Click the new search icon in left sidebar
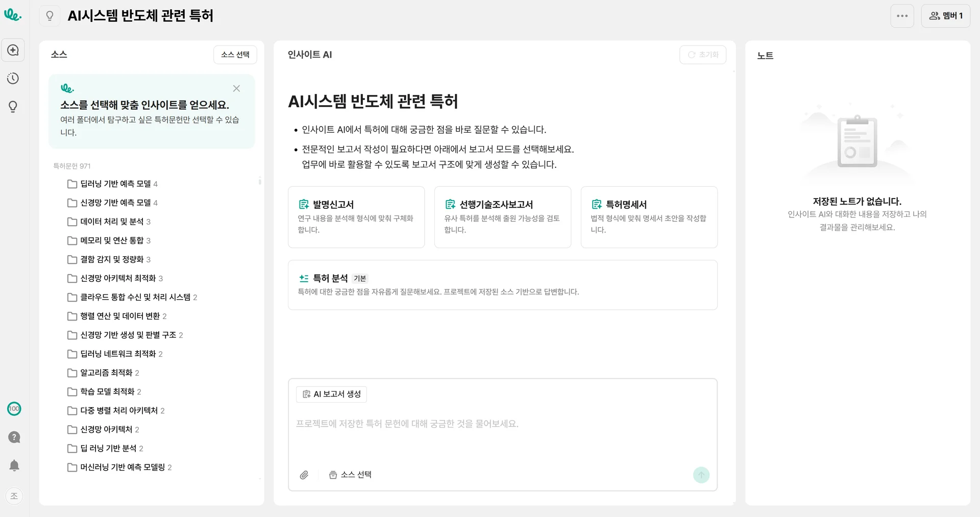980x517 pixels. pyautogui.click(x=13, y=50)
